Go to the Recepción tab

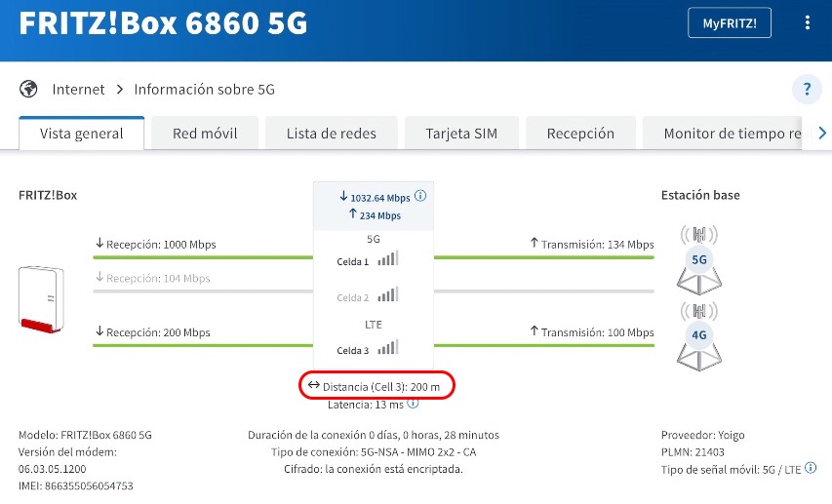[580, 134]
